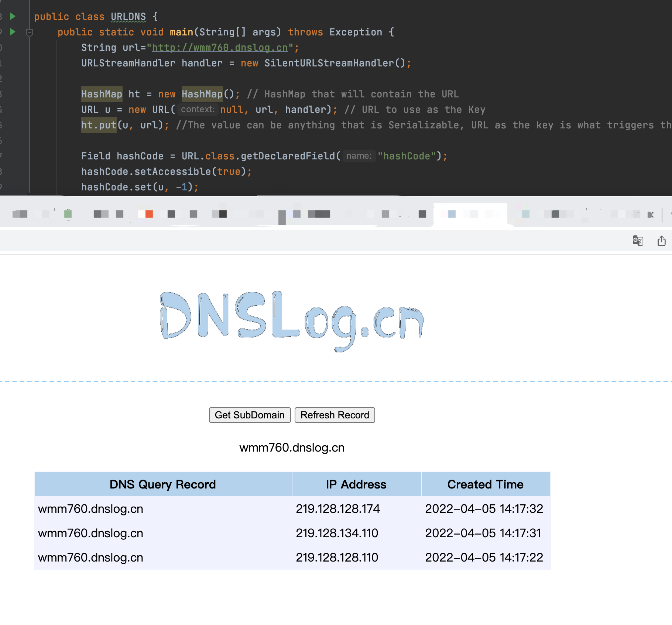Place cursor on the "hashCode" string literal
672x625 pixels.
(407, 156)
